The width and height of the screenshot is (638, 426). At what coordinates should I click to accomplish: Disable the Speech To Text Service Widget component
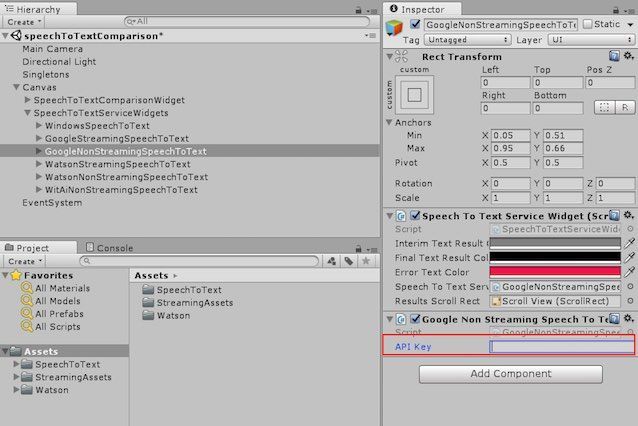(x=415, y=215)
